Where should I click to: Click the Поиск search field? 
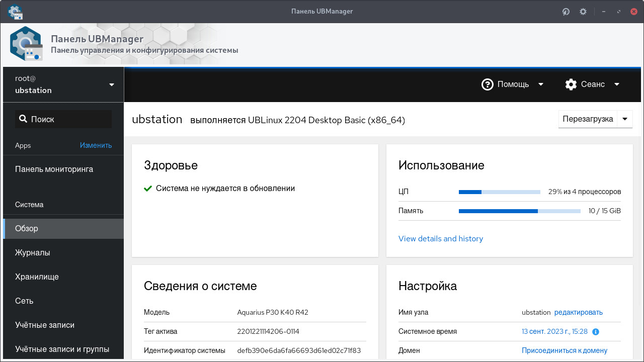[63, 119]
